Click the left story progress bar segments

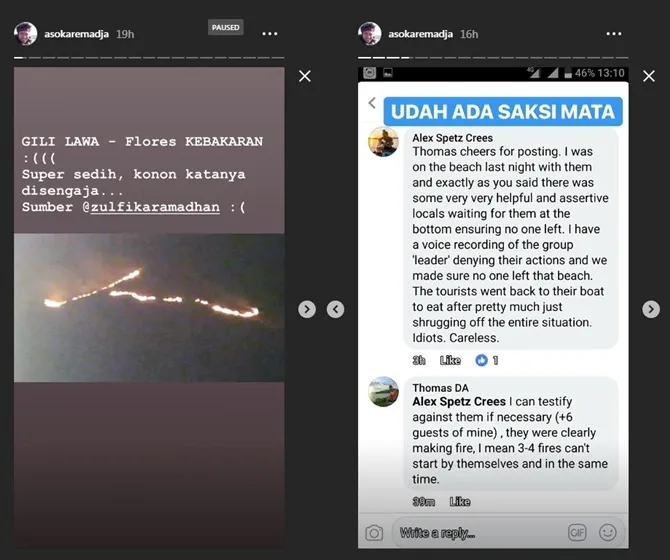149,57
